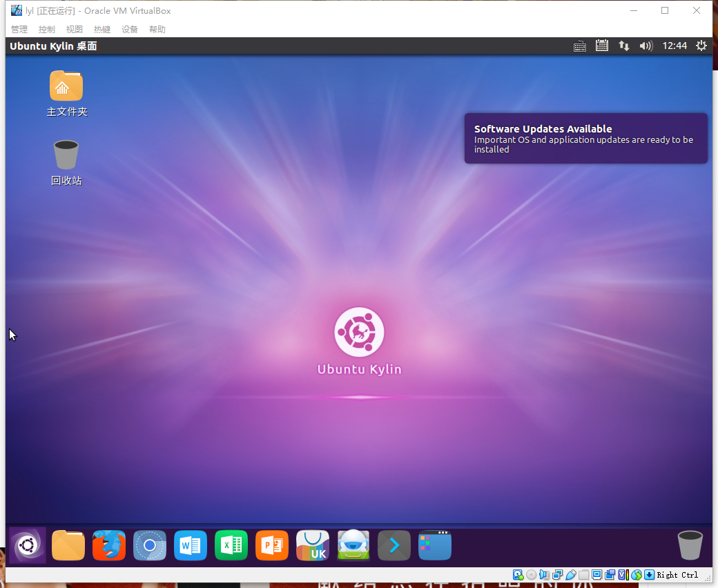The height and width of the screenshot is (588, 718).
Task: Launch Chromium browser from the dock
Action: 150,545
